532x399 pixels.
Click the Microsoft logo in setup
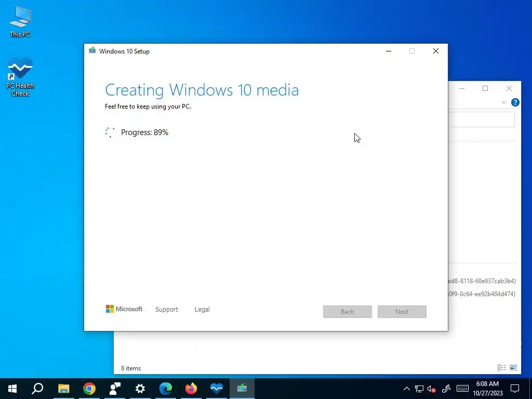click(x=124, y=309)
